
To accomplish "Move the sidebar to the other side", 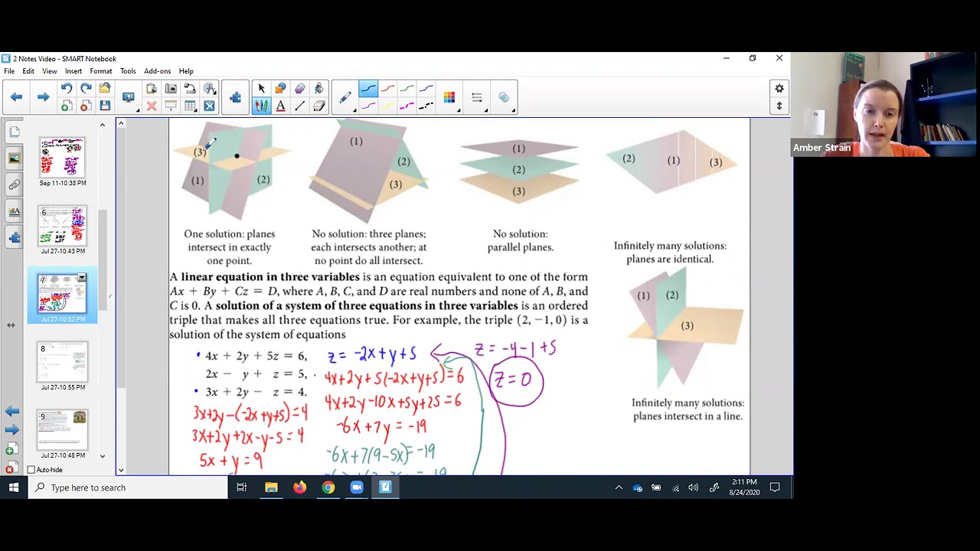I will [x=11, y=325].
